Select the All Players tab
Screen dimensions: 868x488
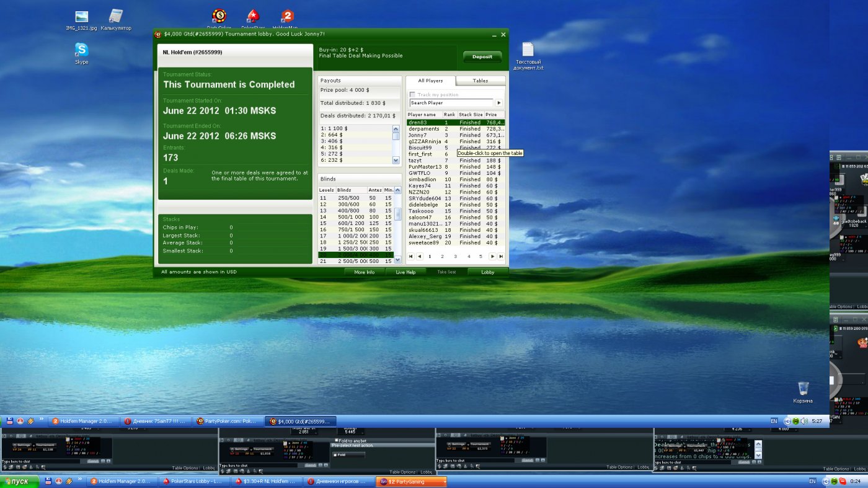tap(430, 81)
